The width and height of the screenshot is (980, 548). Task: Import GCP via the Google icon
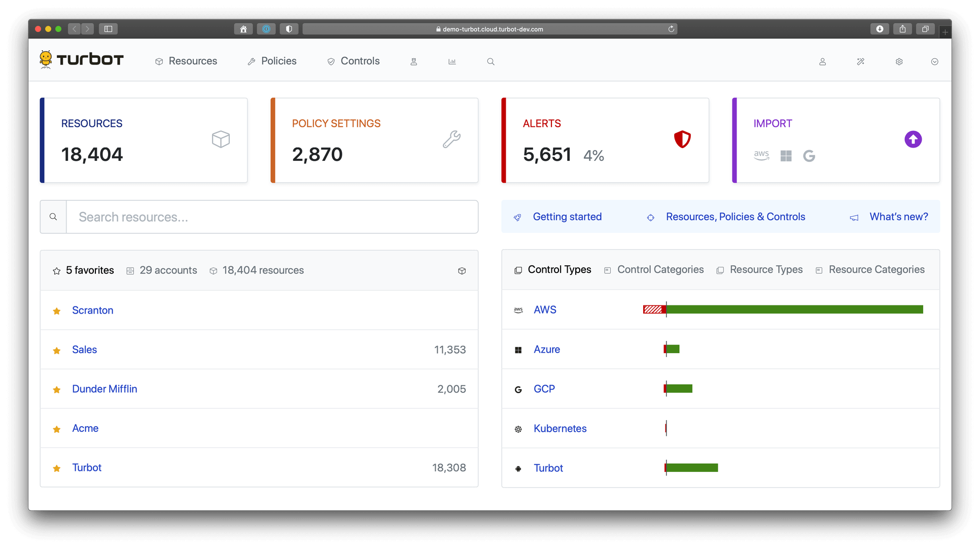809,156
